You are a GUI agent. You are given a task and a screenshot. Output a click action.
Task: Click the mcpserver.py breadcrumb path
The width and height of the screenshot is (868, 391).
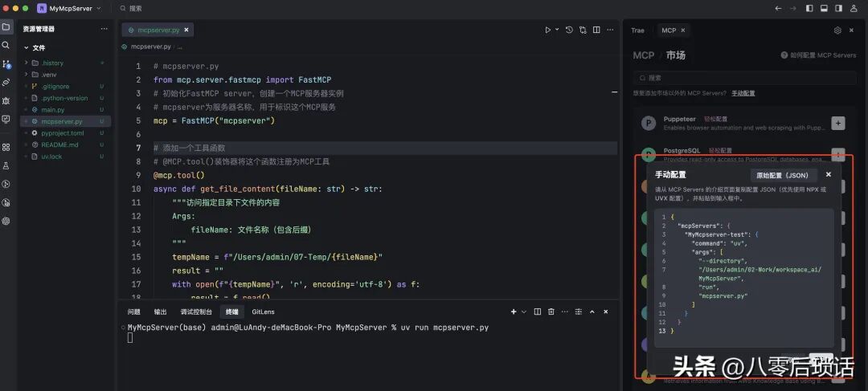(x=150, y=47)
